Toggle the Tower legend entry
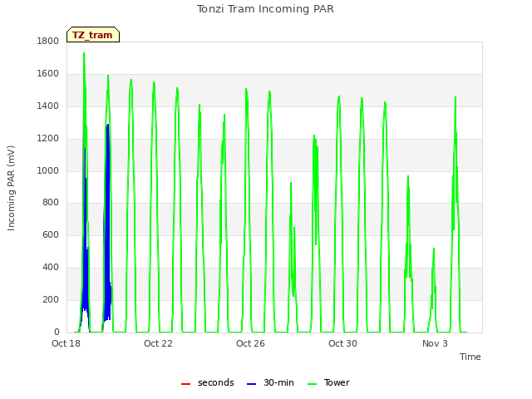The width and height of the screenshot is (532, 399). click(x=328, y=382)
